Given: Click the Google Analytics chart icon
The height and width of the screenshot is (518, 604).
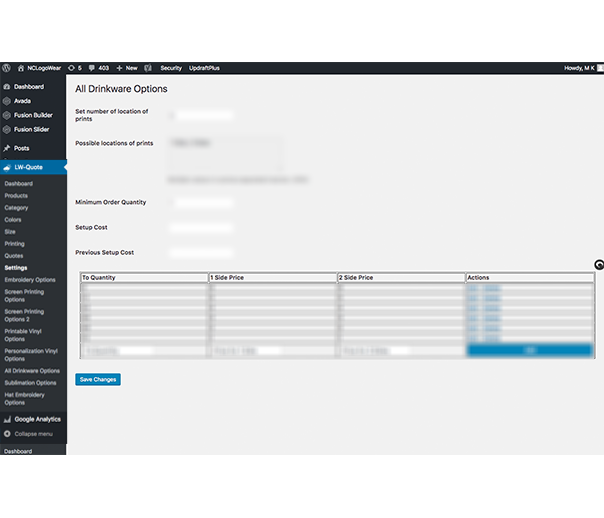Looking at the screenshot, I should click(x=7, y=419).
